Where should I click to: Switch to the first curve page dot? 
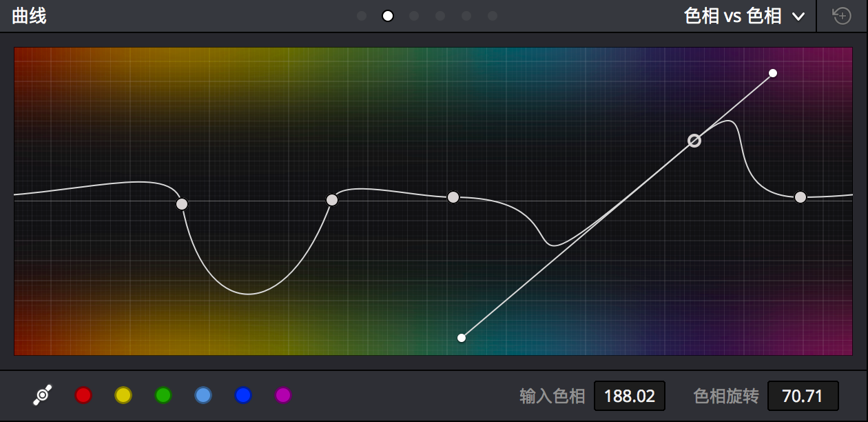point(362,16)
